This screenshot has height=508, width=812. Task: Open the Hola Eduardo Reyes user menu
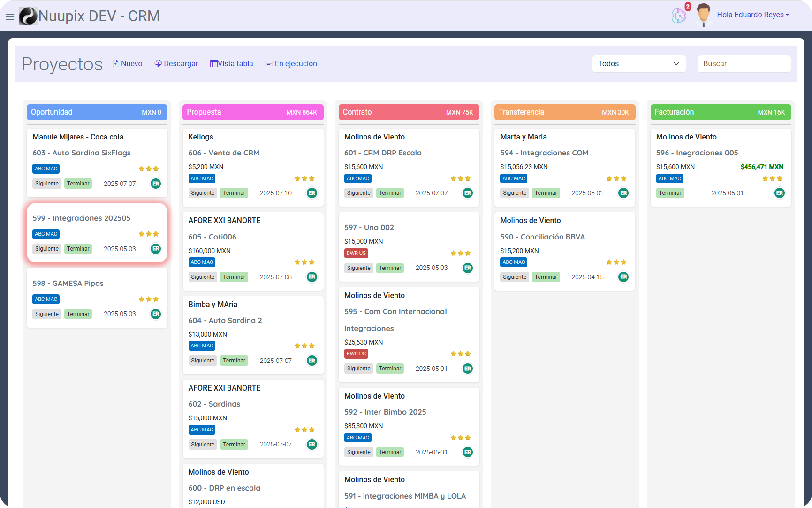pyautogui.click(x=752, y=15)
